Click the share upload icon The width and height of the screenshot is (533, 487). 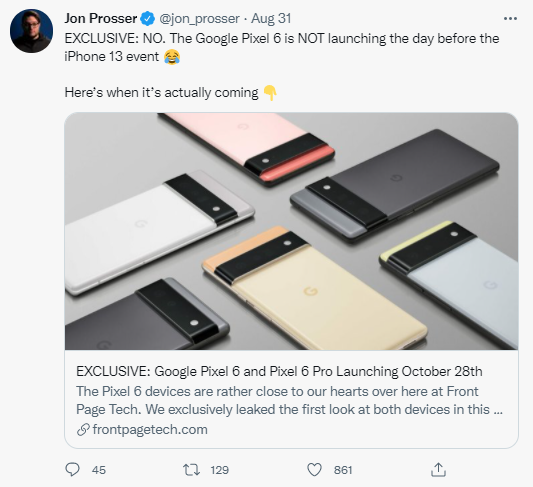(438, 469)
